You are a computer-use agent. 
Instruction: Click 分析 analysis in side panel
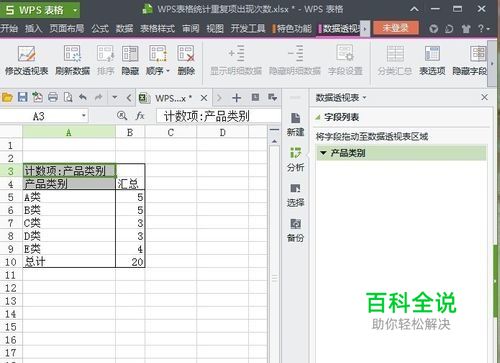coord(295,160)
